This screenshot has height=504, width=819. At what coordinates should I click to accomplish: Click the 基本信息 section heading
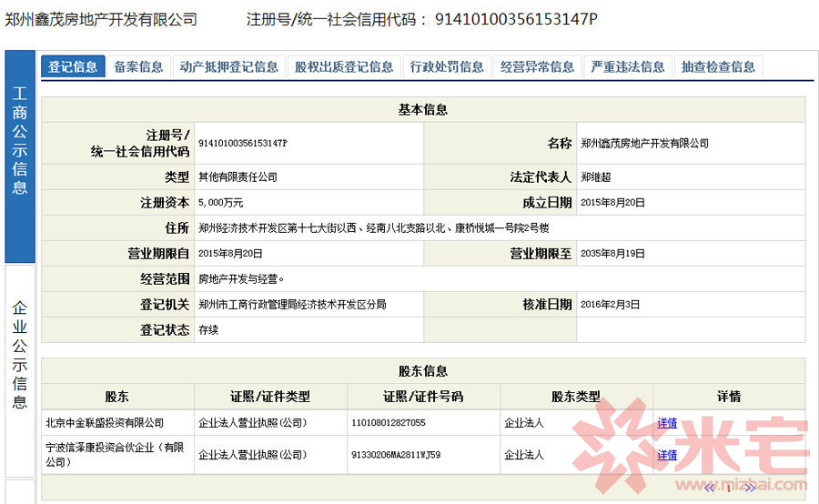[x=423, y=110]
